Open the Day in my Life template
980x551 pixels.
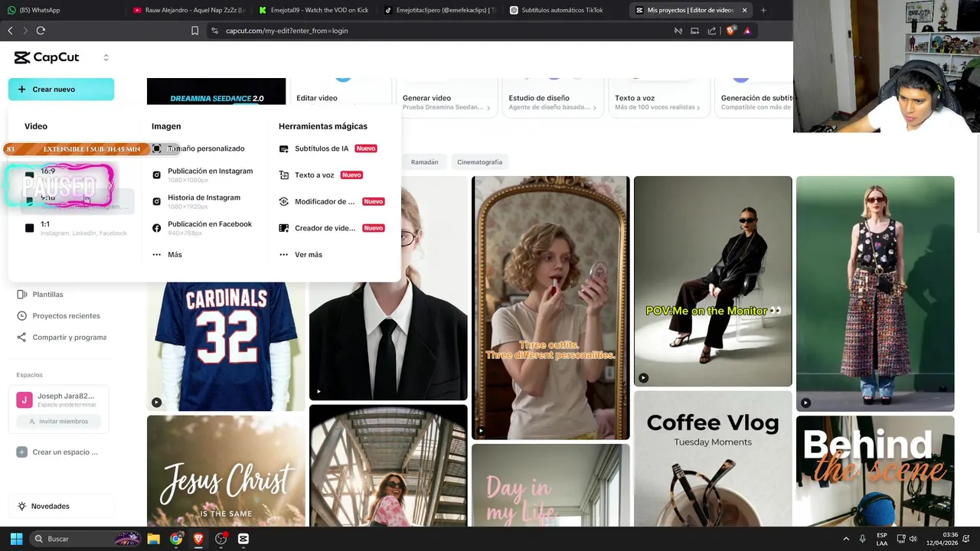click(550, 486)
